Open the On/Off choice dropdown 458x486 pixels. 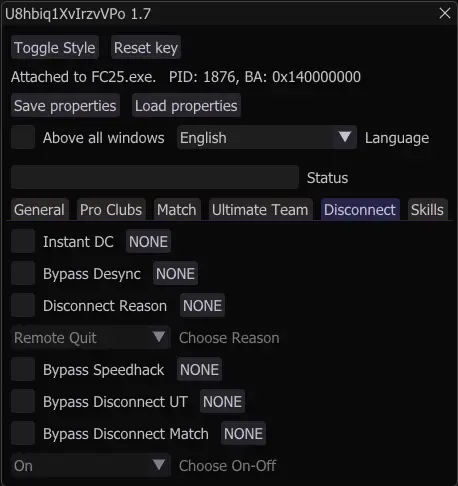pos(91,466)
